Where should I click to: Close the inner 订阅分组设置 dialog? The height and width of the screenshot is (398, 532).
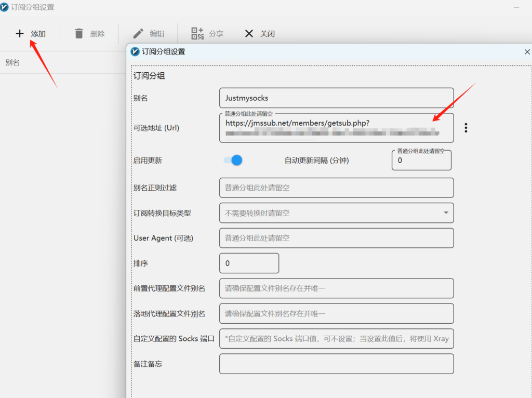[x=527, y=52]
